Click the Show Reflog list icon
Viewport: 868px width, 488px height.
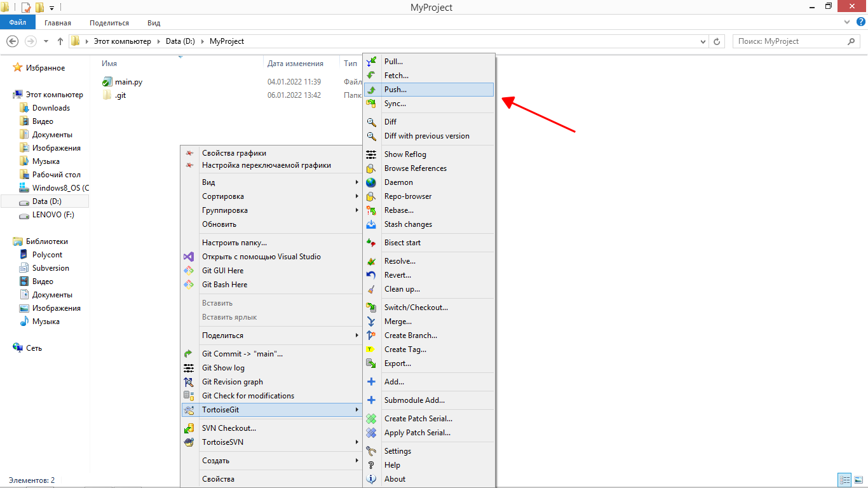(372, 154)
